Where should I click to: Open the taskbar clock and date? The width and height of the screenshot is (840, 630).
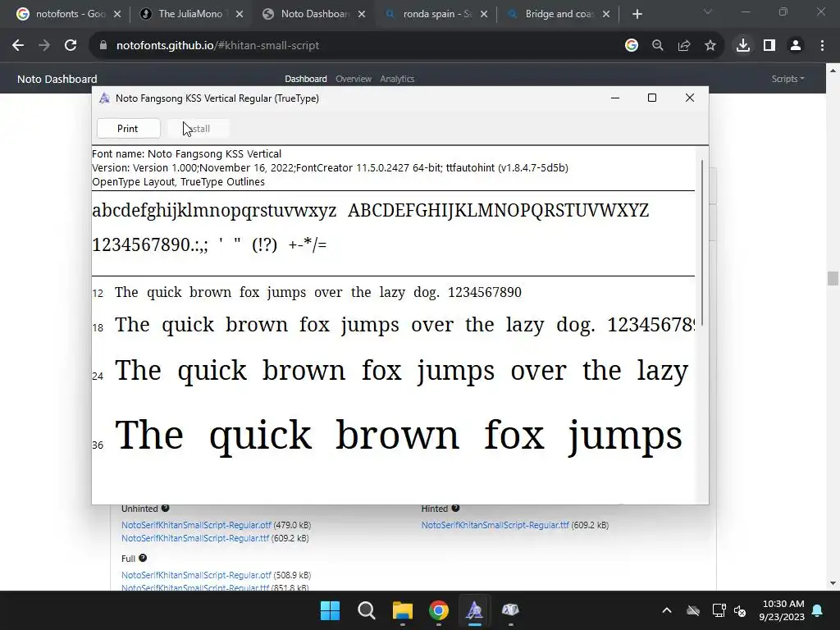[x=782, y=610]
